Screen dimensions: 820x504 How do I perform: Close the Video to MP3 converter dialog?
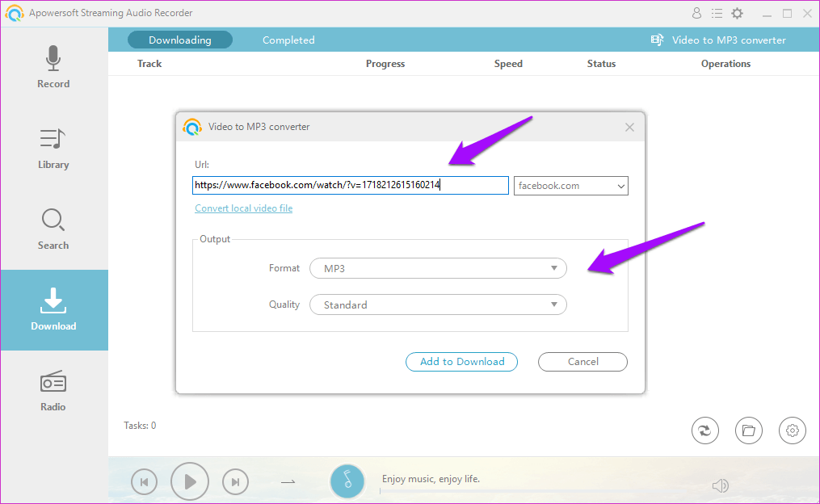click(x=629, y=127)
